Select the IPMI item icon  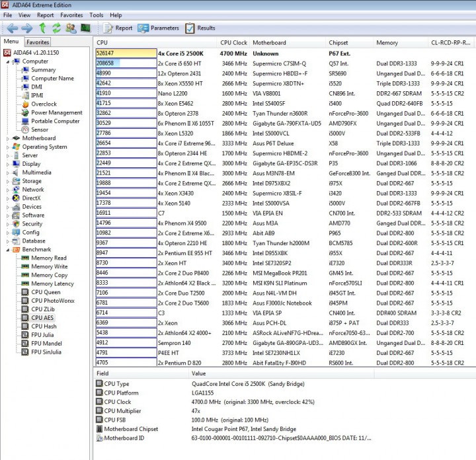click(x=26, y=96)
